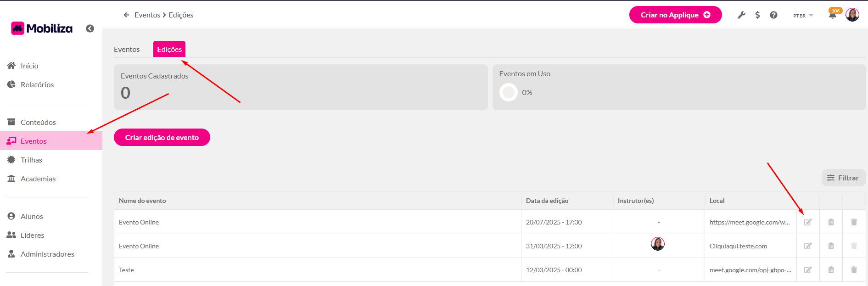Click instructor avatar in the 31/03/2025 row
Image resolution: width=868 pixels, height=286 pixels.
[657, 244]
